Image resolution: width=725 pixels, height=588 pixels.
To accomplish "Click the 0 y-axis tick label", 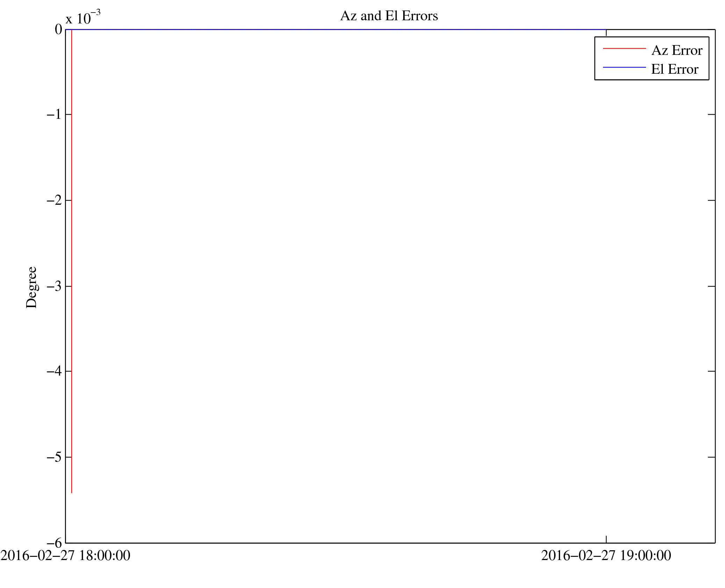I will (58, 30).
